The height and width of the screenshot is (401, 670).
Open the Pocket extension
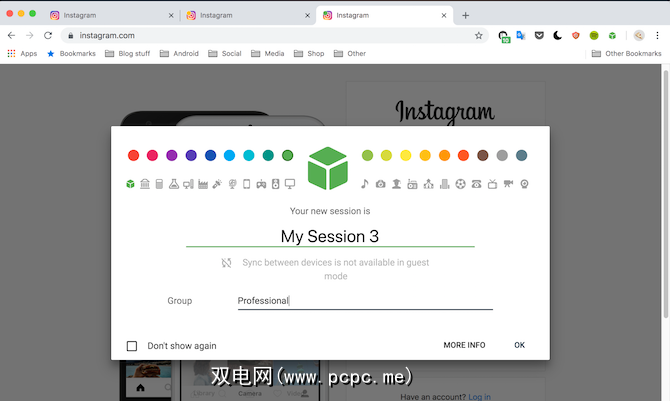coord(539,35)
